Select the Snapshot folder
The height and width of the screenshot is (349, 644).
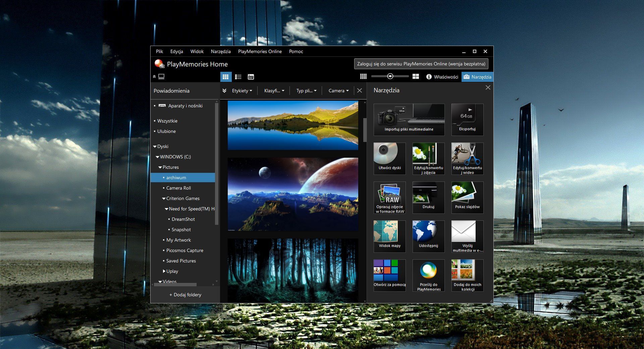point(183,230)
